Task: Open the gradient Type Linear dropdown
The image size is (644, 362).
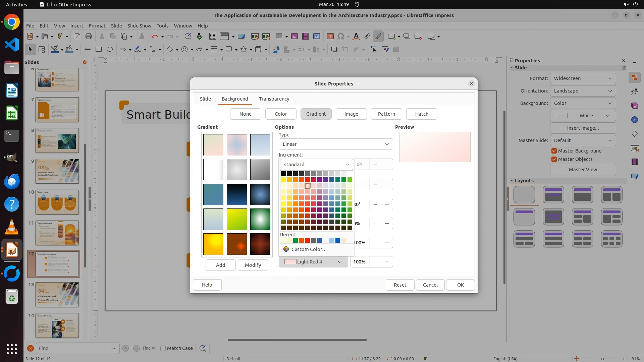Action: pos(335,144)
